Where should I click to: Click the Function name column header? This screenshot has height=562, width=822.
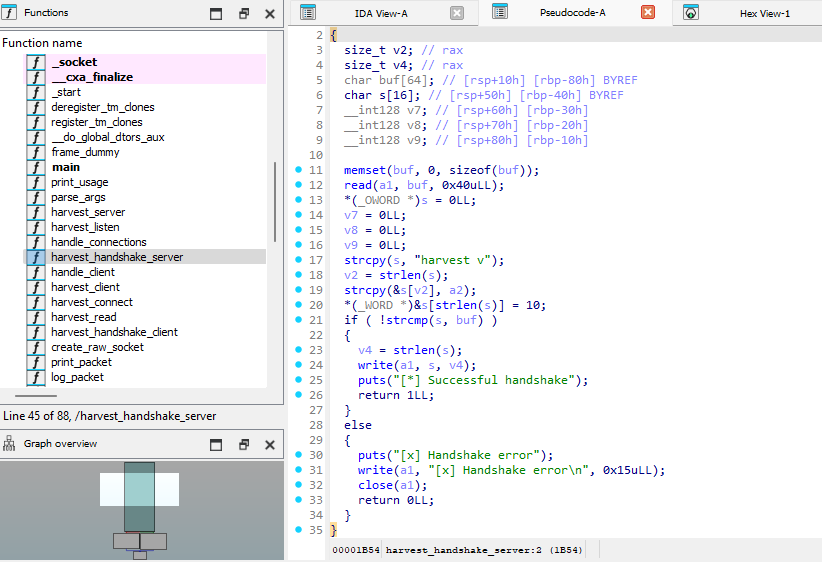43,43
